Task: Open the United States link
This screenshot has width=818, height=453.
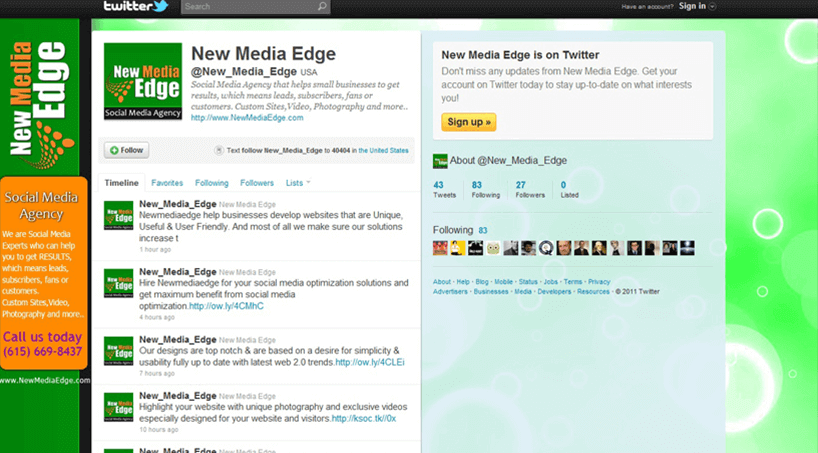Action: 383,150
